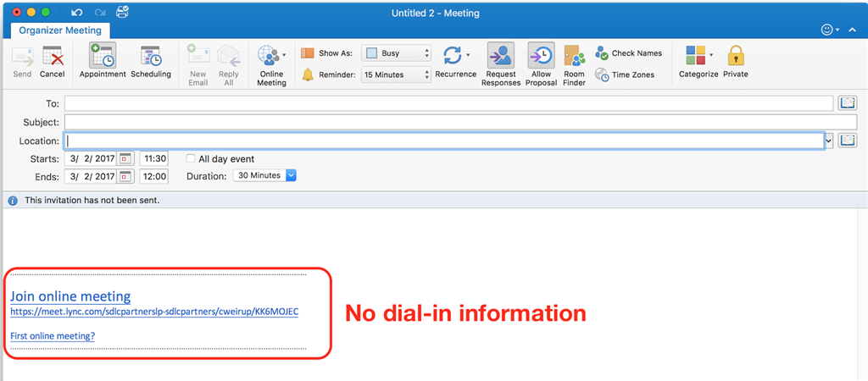Click into the Subject field
The width and height of the screenshot is (868, 381).
(x=460, y=122)
